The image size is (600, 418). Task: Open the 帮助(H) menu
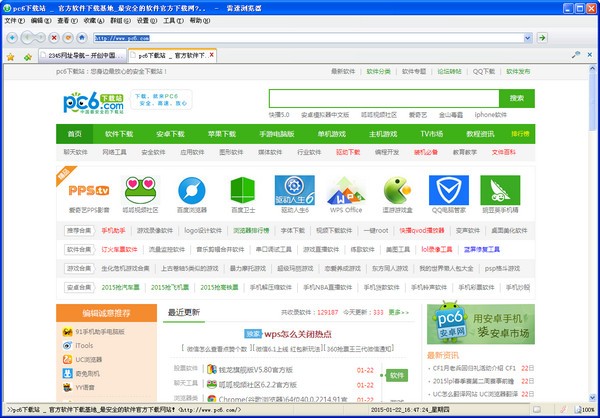pyautogui.click(x=200, y=21)
